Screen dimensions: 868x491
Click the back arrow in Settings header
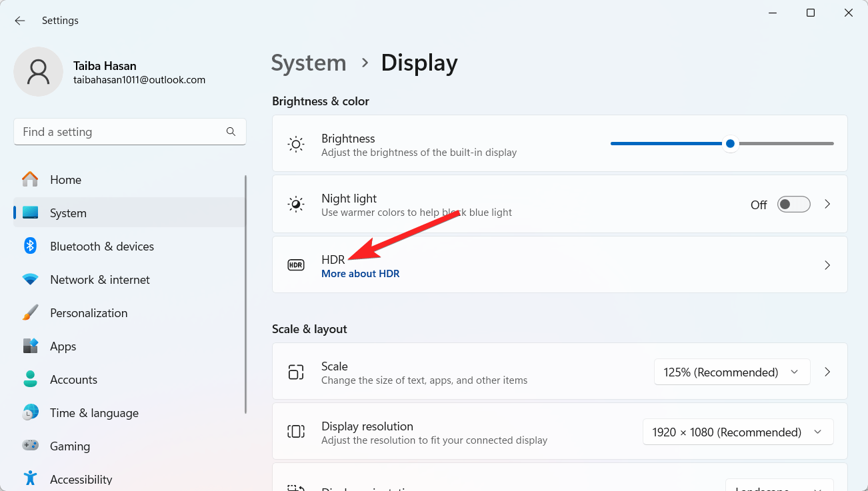tap(20, 21)
